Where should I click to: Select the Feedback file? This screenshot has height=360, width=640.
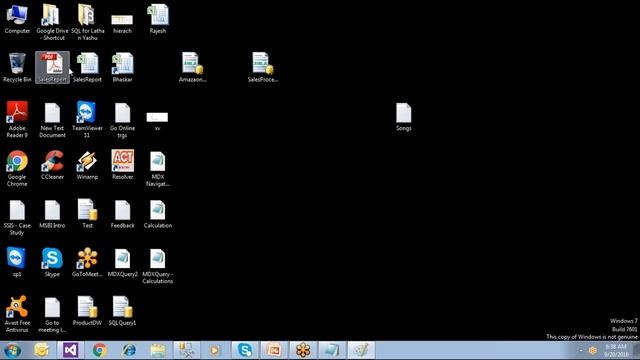[122, 214]
